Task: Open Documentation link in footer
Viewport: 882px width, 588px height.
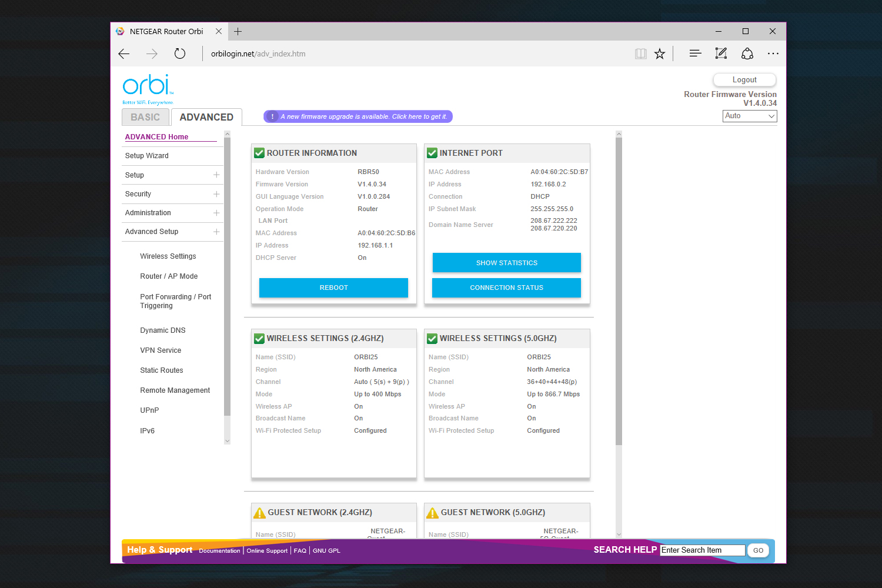Action: [219, 551]
